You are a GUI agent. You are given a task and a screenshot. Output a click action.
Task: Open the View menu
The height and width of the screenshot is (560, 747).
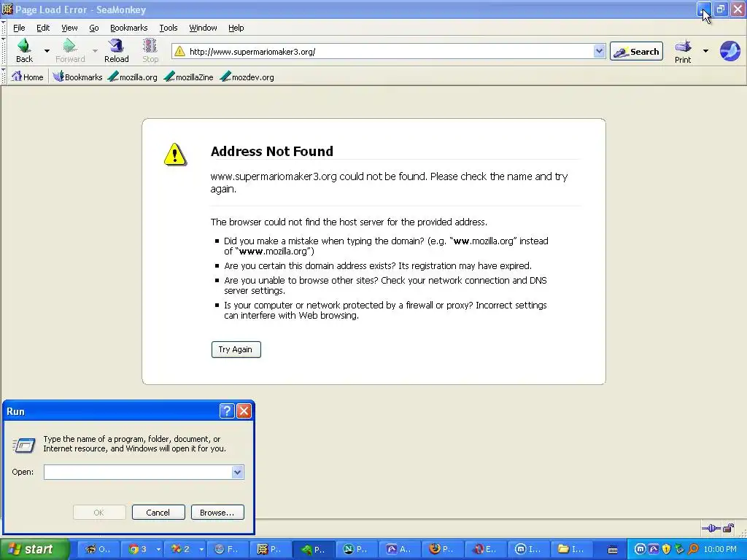coord(69,28)
